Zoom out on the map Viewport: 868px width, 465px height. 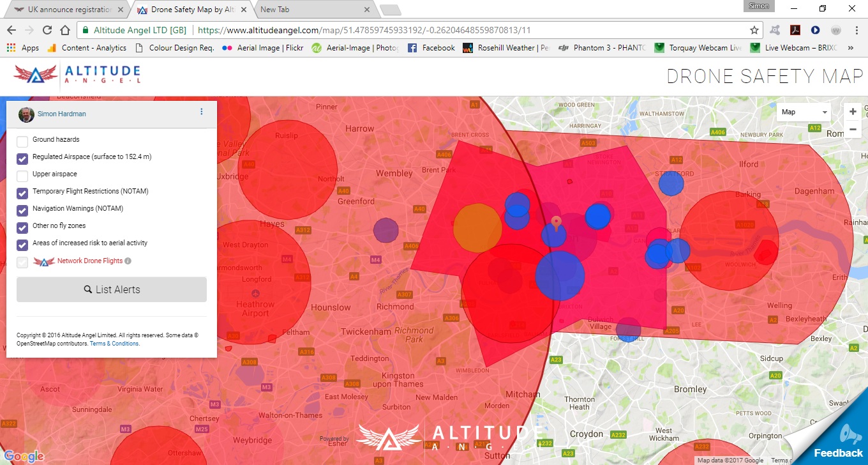point(853,128)
